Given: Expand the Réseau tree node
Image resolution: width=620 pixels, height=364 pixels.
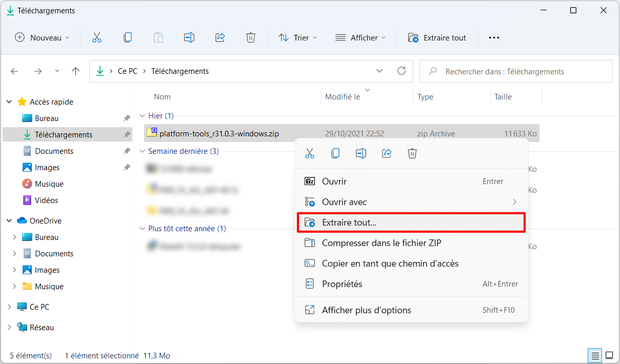Looking at the screenshot, I should tap(9, 328).
